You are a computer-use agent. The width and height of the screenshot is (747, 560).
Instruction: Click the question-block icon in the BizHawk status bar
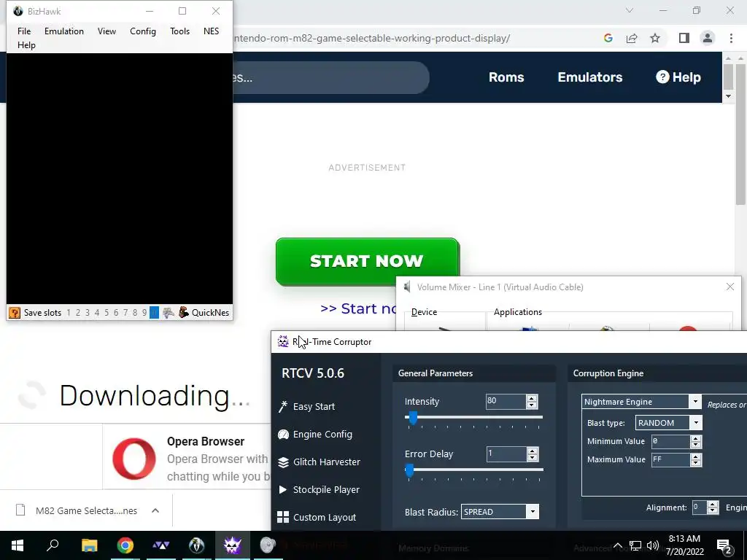(15, 313)
